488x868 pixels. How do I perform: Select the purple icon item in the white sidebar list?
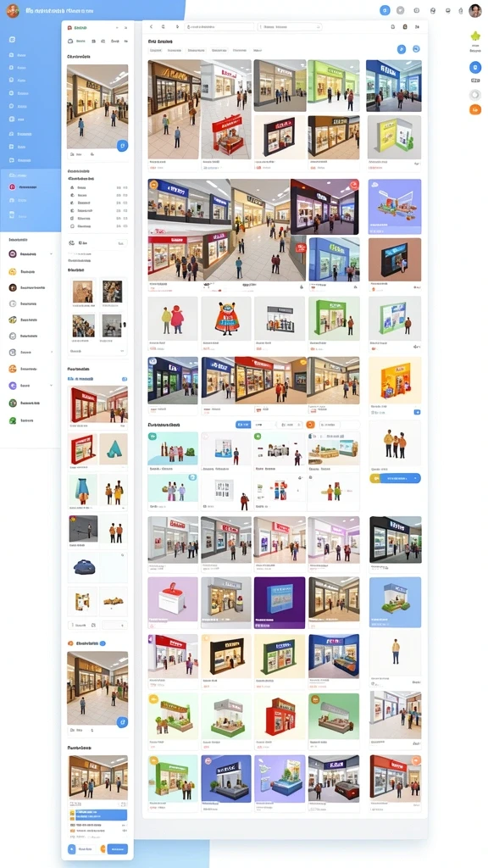(12, 386)
